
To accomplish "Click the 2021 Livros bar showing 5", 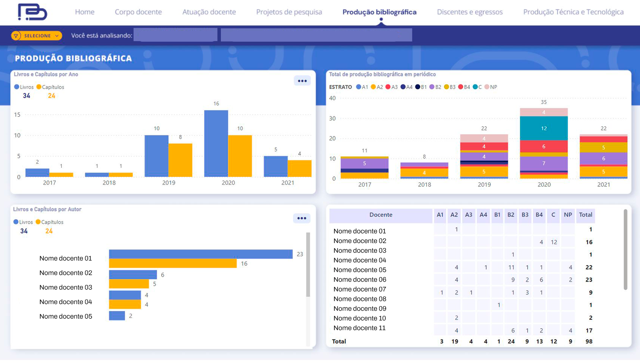I will click(x=276, y=166).
